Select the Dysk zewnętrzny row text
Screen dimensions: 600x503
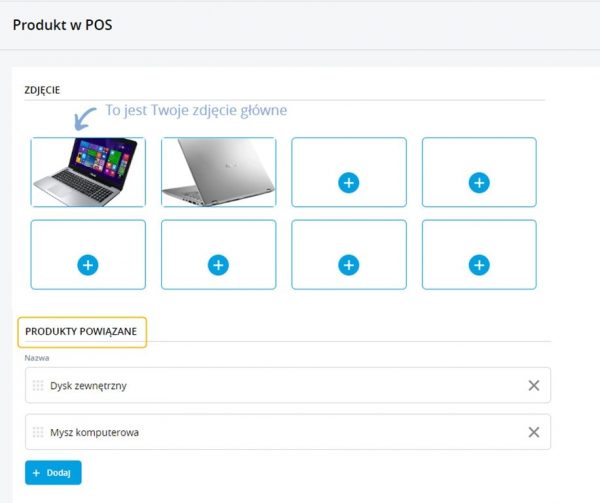coord(88,386)
